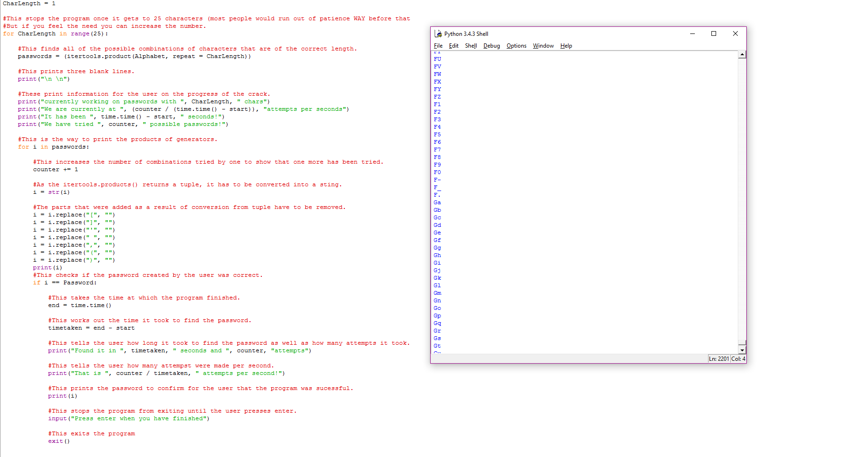Open the Options menu

pyautogui.click(x=516, y=46)
